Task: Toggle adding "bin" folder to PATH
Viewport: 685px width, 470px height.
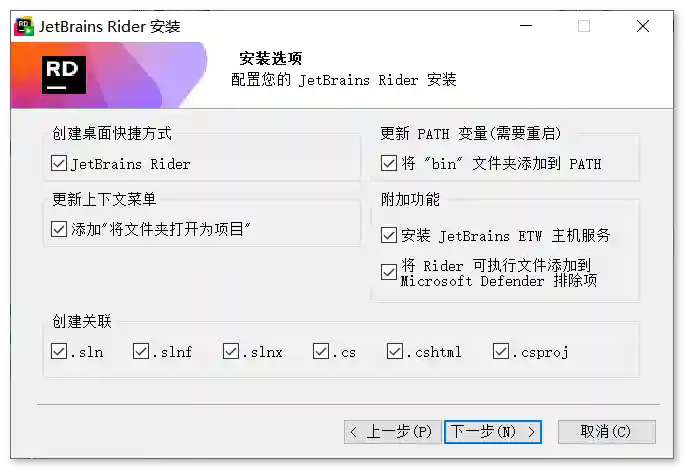Action: (x=389, y=163)
